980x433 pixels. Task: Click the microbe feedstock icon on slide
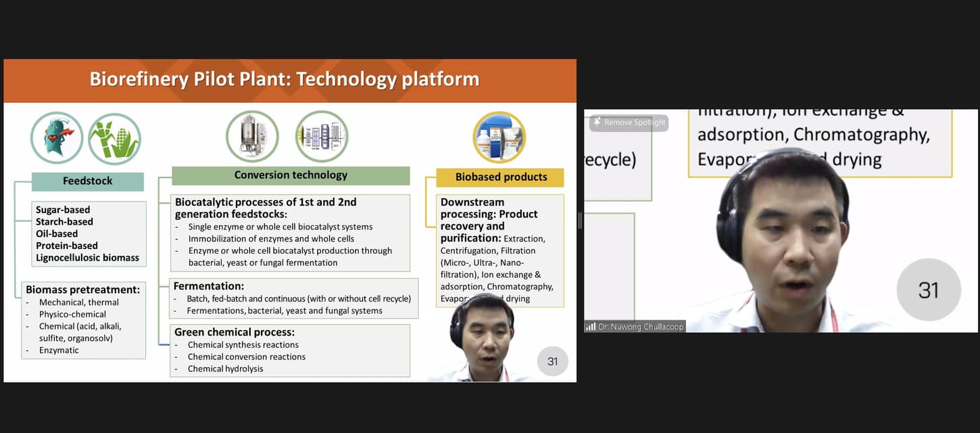pyautogui.click(x=57, y=138)
